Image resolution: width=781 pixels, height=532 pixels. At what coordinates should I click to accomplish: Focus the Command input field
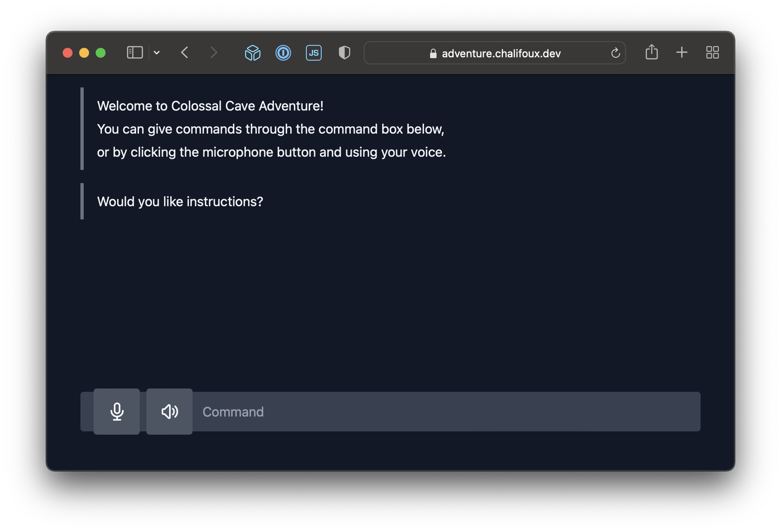[445, 412]
